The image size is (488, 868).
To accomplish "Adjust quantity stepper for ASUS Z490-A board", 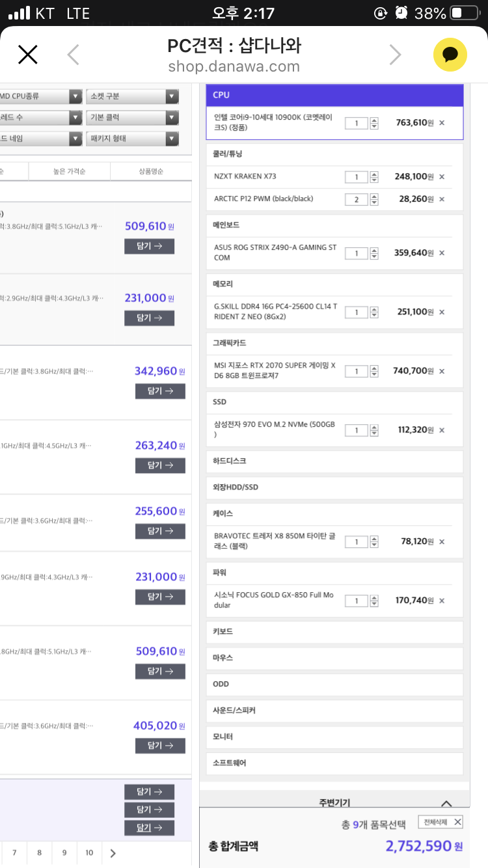I will pyautogui.click(x=374, y=253).
